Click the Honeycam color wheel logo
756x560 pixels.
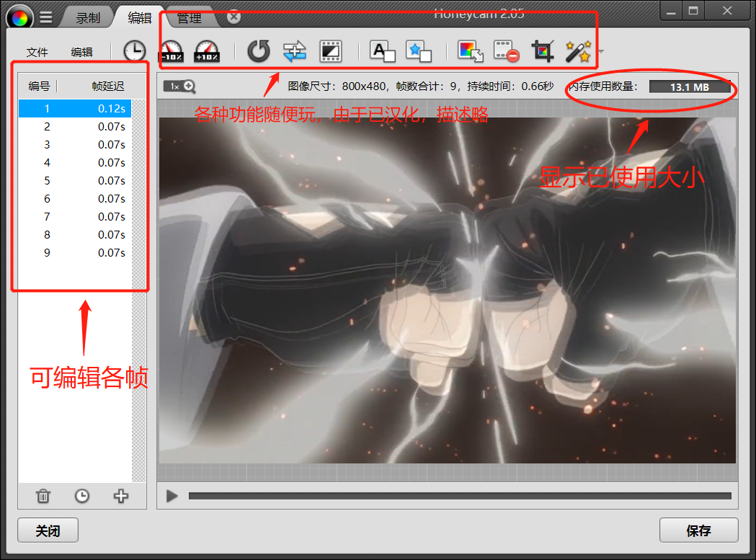[19, 18]
